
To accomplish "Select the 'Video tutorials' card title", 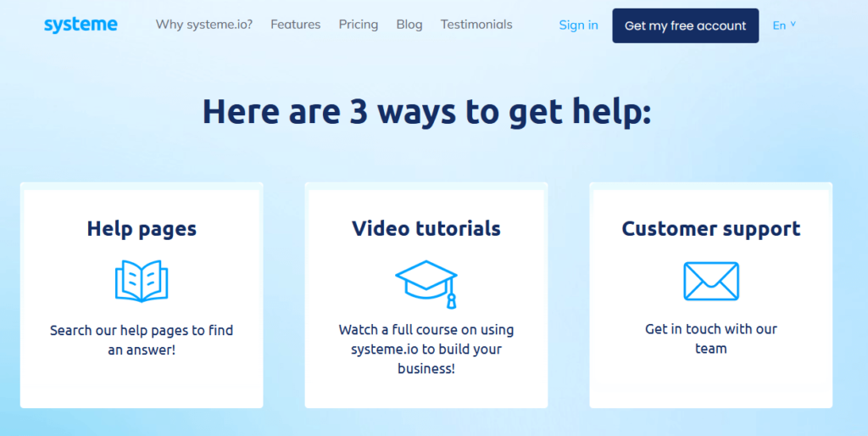I will pos(426,228).
